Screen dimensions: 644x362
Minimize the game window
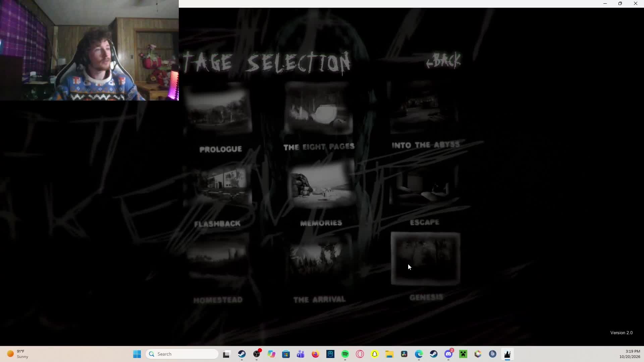pos(605,4)
